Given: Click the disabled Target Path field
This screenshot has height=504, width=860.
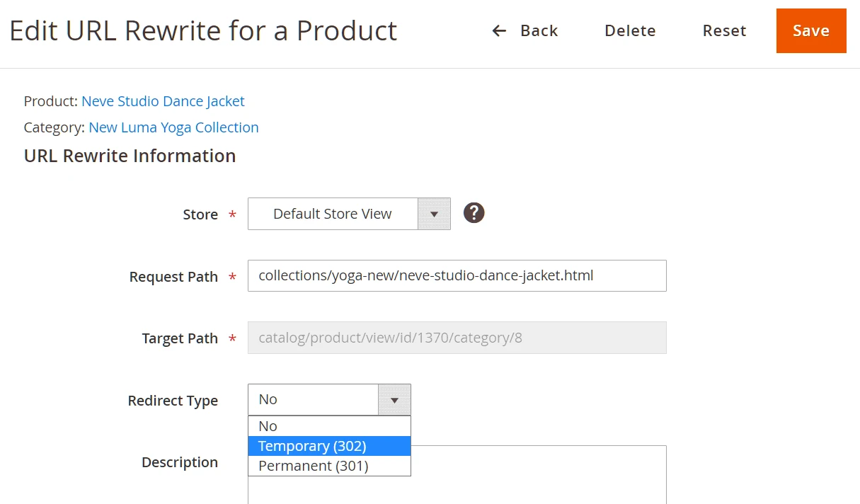Looking at the screenshot, I should [x=457, y=338].
